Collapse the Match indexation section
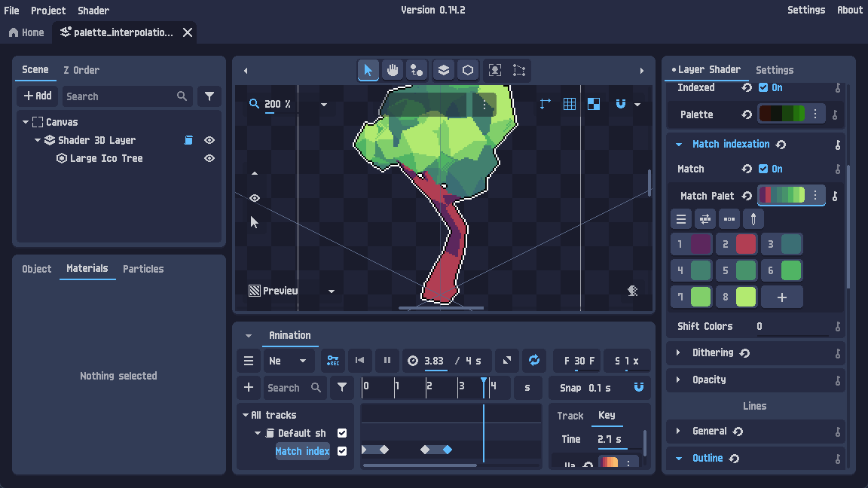 click(679, 144)
